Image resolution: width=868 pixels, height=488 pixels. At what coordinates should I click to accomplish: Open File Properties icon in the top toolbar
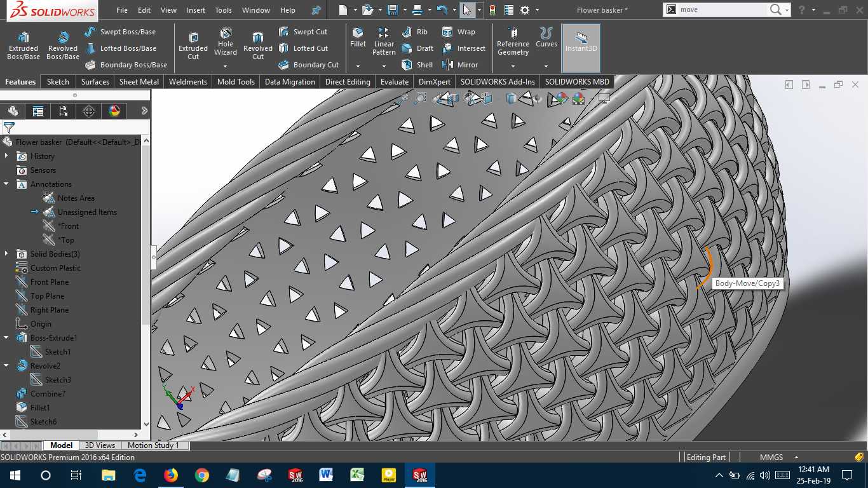click(508, 10)
